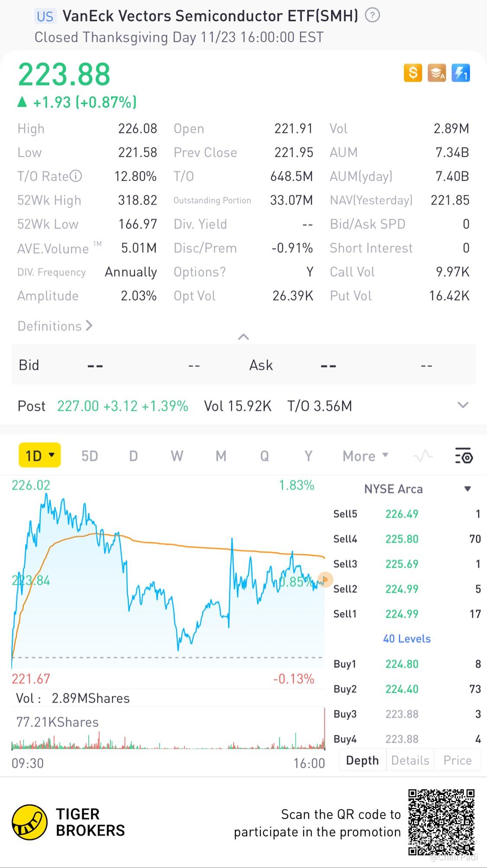Tap the Tiger Brokers logo

pos(29,822)
